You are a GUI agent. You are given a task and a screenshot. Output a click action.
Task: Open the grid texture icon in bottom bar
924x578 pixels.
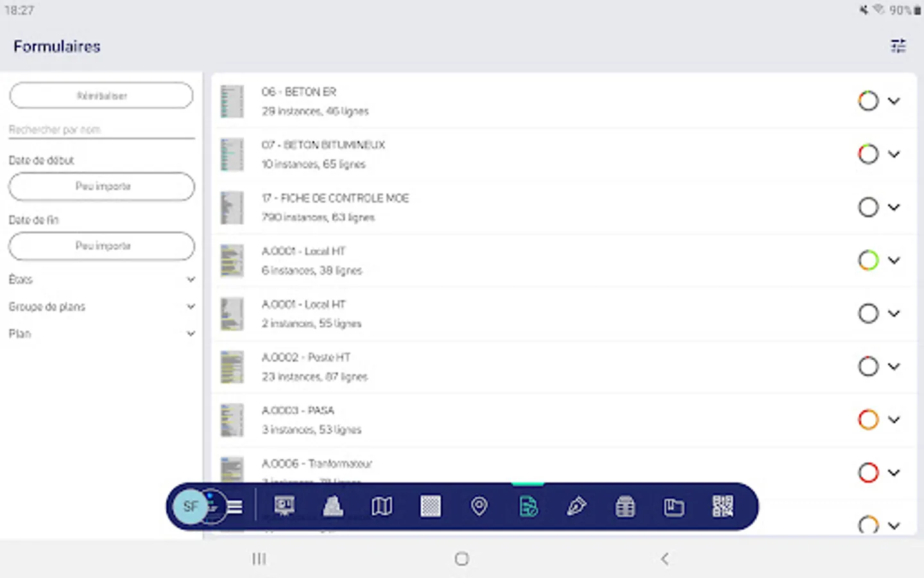click(431, 506)
